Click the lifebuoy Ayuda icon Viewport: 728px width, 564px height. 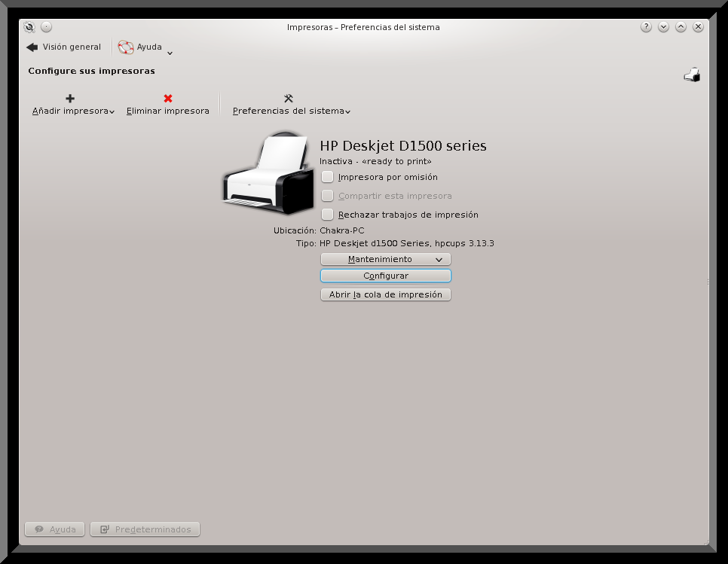click(125, 47)
